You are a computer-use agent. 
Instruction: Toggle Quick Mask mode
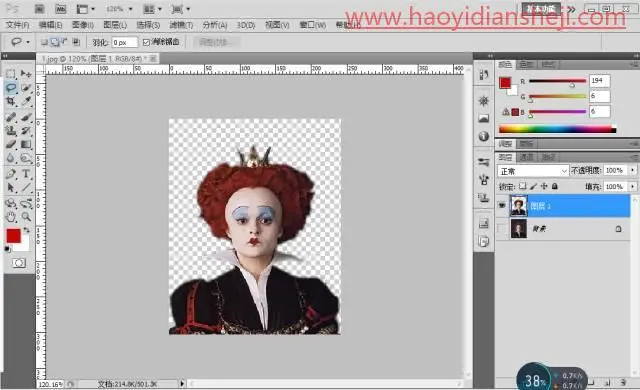pos(18,263)
